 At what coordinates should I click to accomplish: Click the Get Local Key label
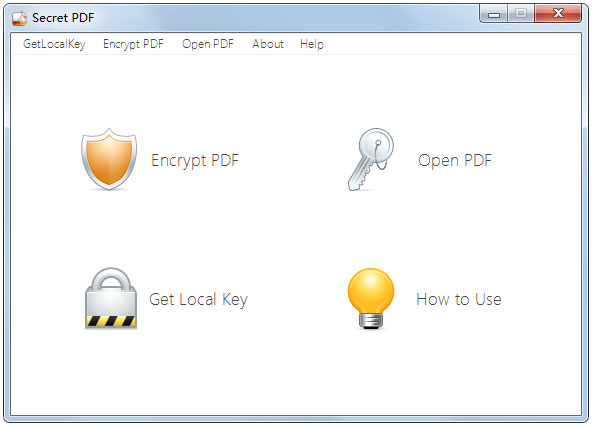pos(198,300)
